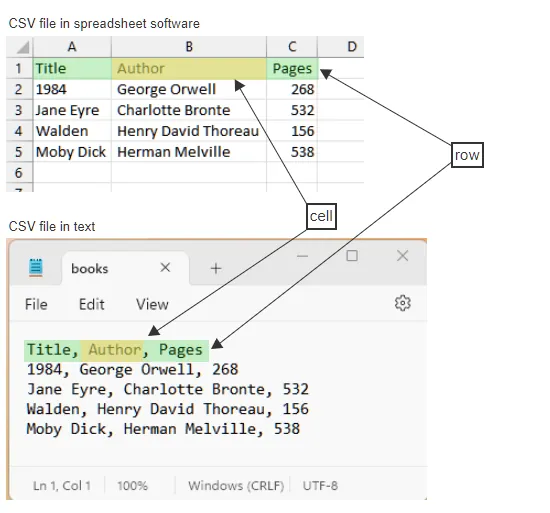Close the Notepad window

[402, 256]
